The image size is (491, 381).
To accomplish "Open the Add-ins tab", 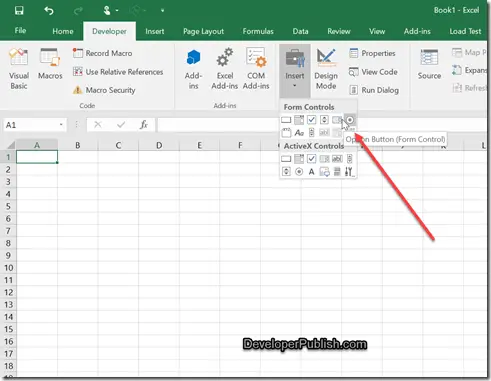I will coord(417,31).
